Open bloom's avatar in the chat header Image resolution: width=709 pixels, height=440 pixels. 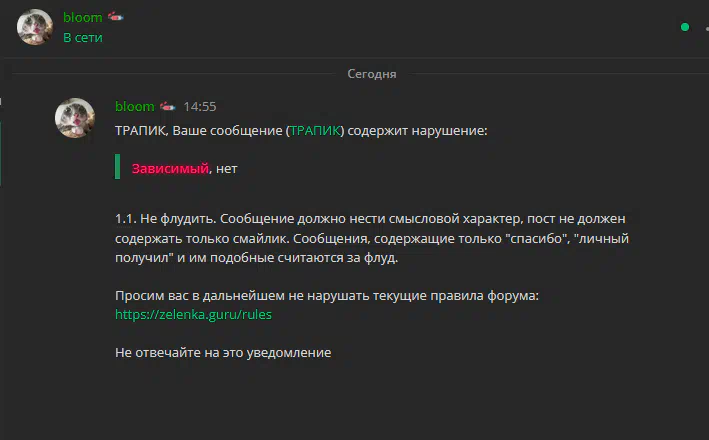point(35,27)
